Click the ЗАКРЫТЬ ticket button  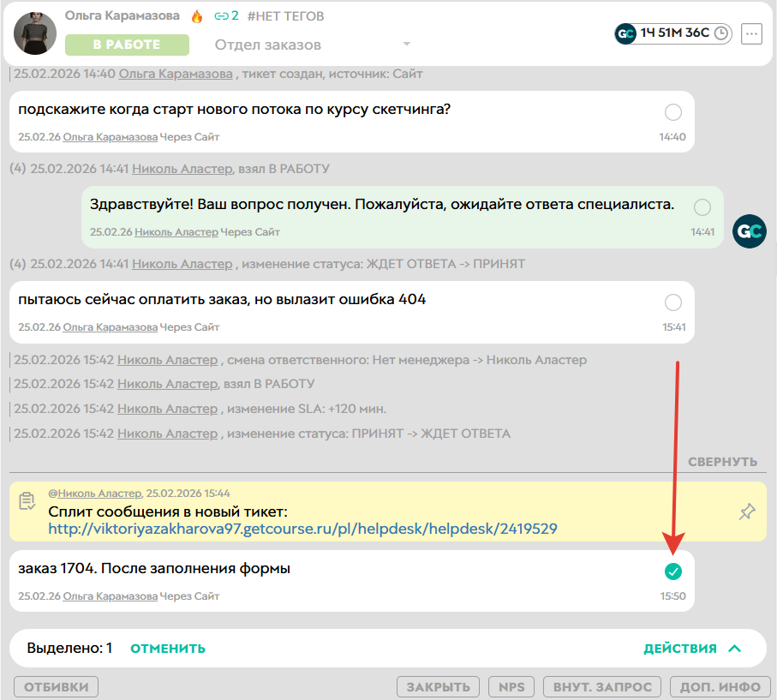click(x=438, y=686)
